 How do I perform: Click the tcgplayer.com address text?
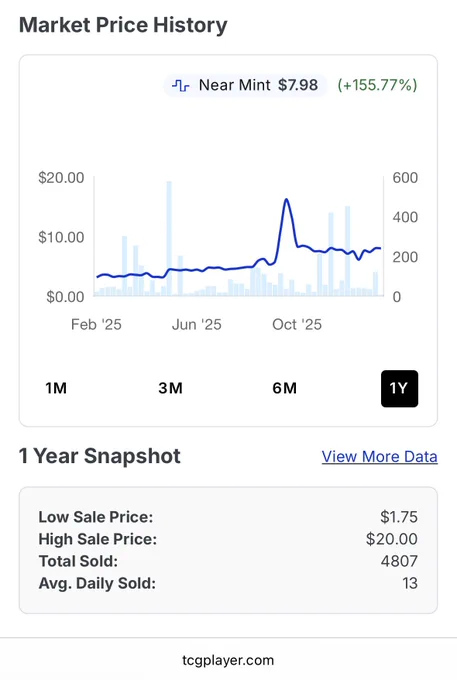click(x=228, y=660)
